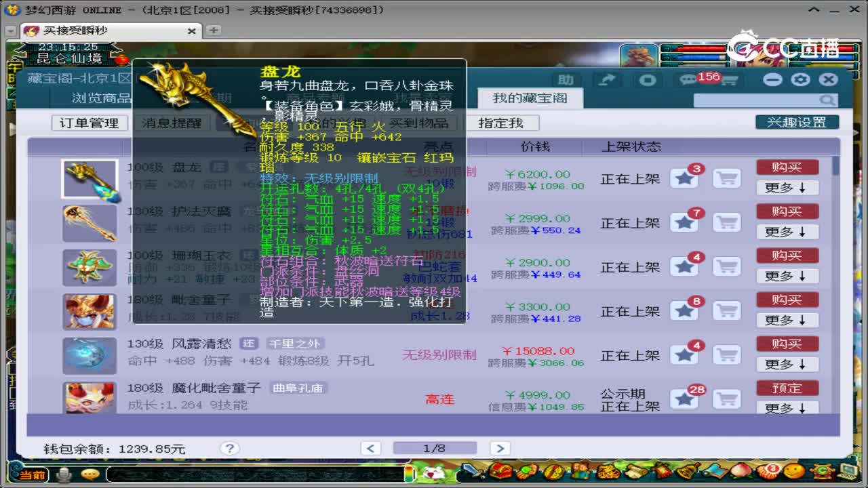Expand 更多 for the ¥3300.00 item
868x488 pixels.
[x=787, y=320]
